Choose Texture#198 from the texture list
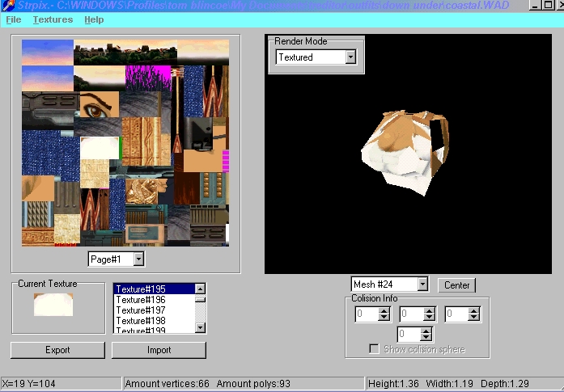 point(153,321)
